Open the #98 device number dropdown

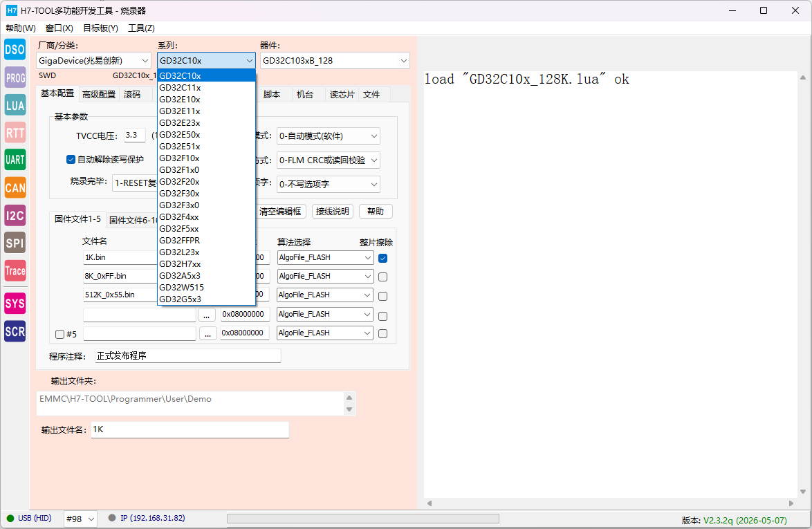point(80,519)
